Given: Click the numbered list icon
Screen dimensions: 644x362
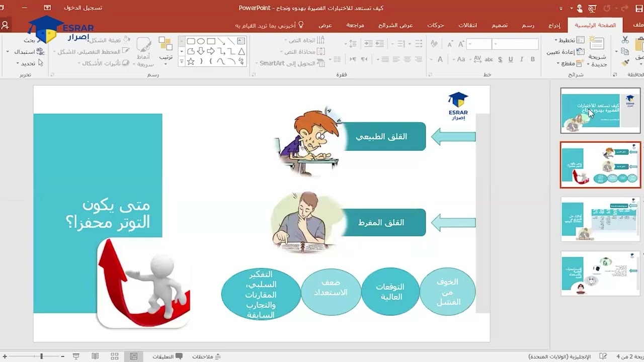Looking at the screenshot, I should [x=401, y=44].
